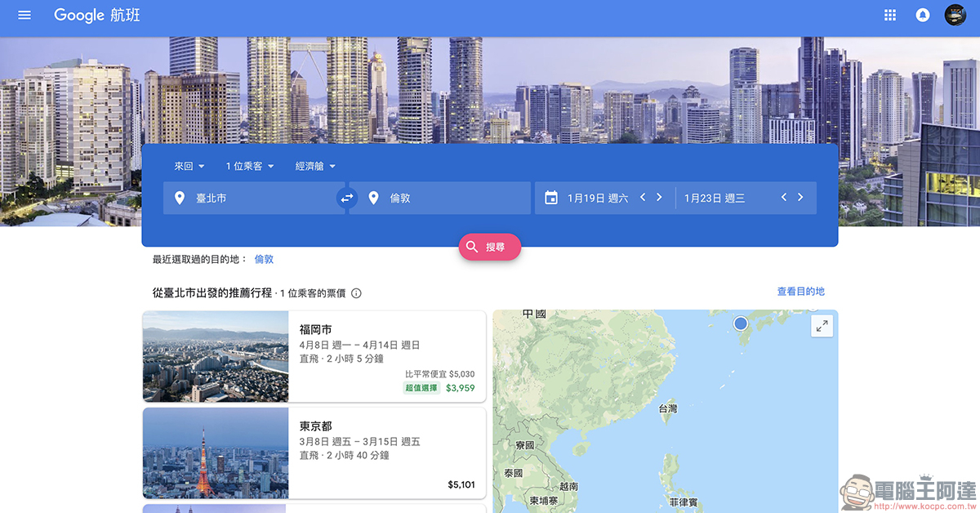The image size is (980, 513).
Task: Open notifications via the bell icon
Action: [x=922, y=15]
